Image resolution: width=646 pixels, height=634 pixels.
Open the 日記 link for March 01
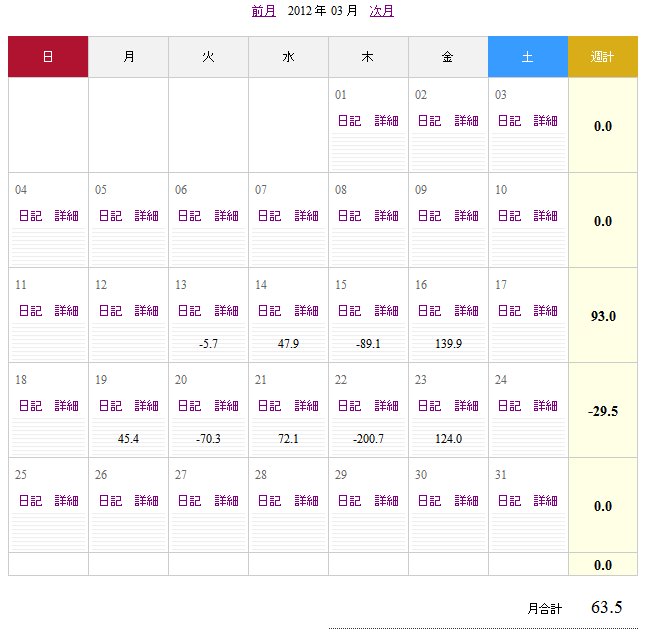pyautogui.click(x=349, y=121)
